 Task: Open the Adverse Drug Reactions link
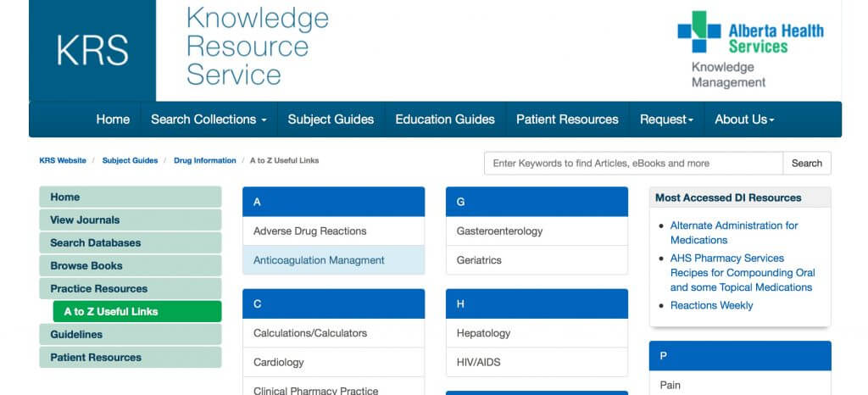(x=310, y=231)
